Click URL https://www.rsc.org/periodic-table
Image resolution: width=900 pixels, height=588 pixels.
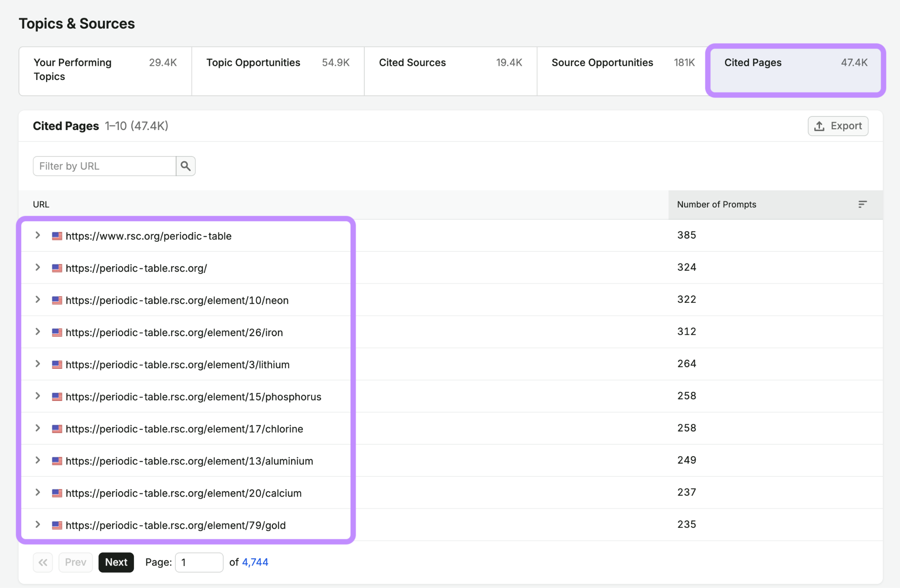(x=149, y=236)
